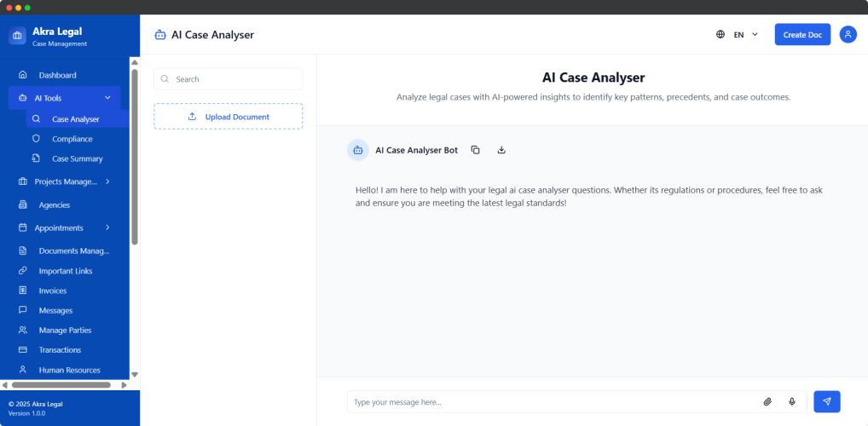Click the Upload Document button
Image resolution: width=868 pixels, height=426 pixels.
[228, 117]
